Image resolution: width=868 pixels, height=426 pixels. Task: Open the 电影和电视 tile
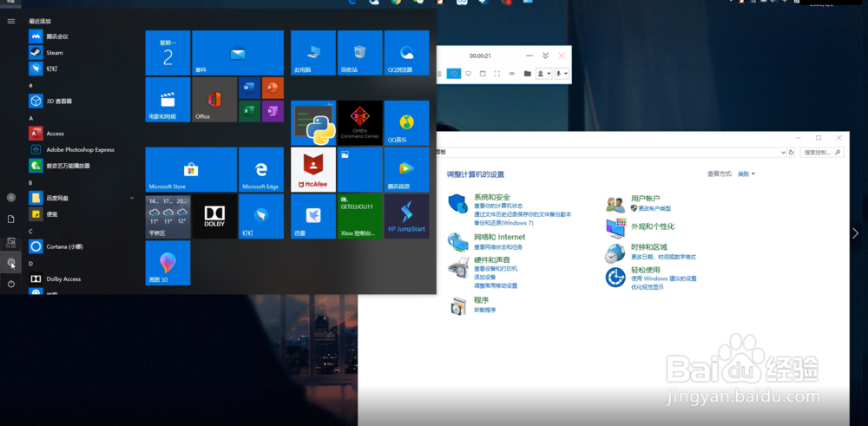coord(168,100)
